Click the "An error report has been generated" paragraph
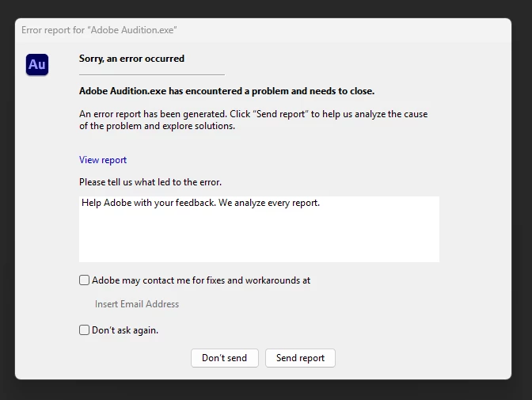532x400 pixels. tap(253, 120)
